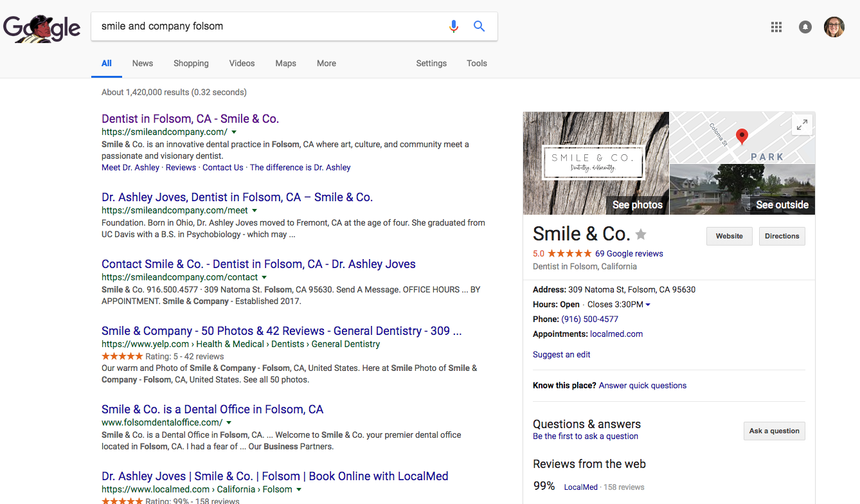Open the Yelp 'Smile & Company - 50 Photos' result
The width and height of the screenshot is (860, 504).
(x=282, y=331)
